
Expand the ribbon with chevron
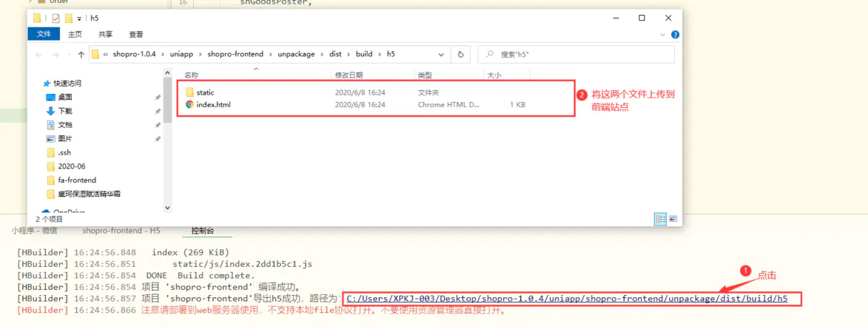pos(663,34)
